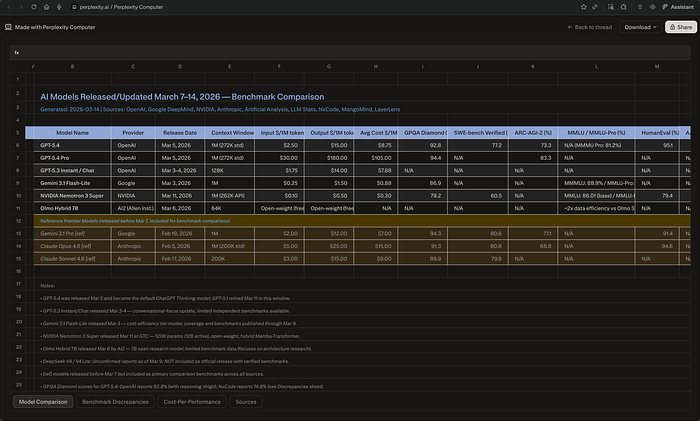Click the browser forward arrow
This screenshot has height=421, width=700.
point(21,7)
